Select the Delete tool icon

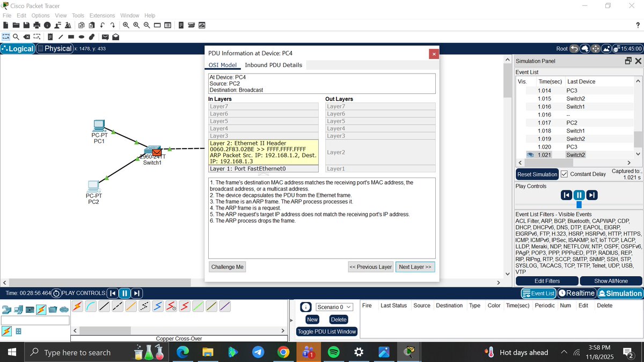26,36
